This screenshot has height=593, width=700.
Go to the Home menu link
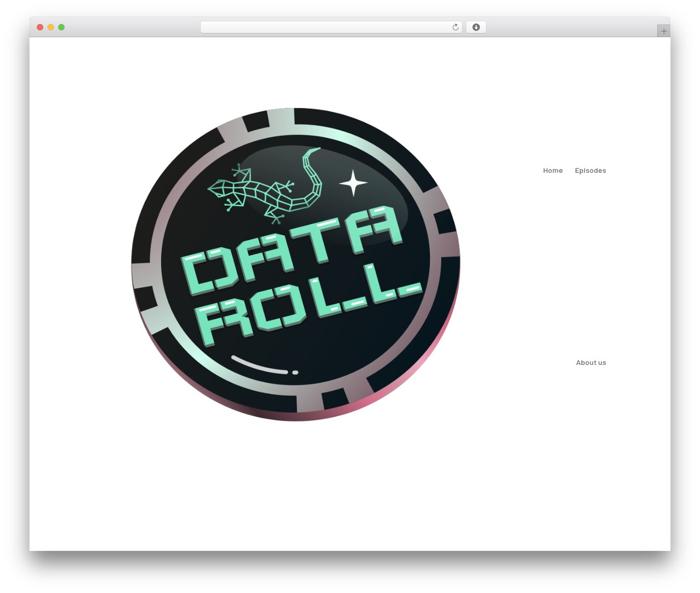click(x=553, y=171)
